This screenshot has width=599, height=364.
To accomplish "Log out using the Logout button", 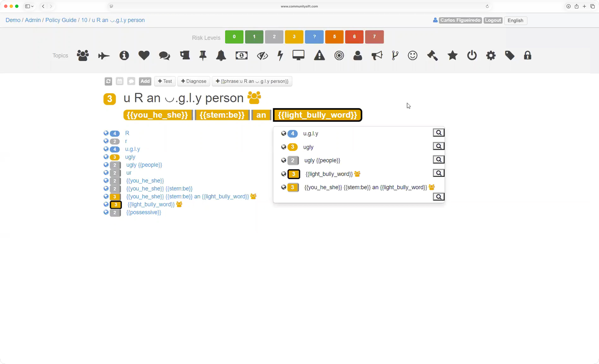I will pyautogui.click(x=493, y=20).
